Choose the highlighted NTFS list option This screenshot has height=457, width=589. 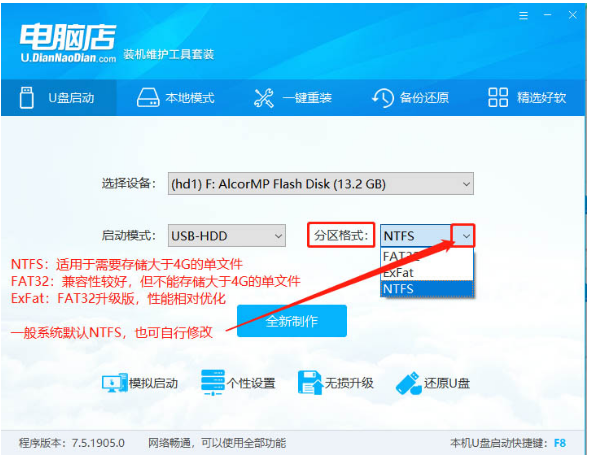pyautogui.click(x=427, y=289)
